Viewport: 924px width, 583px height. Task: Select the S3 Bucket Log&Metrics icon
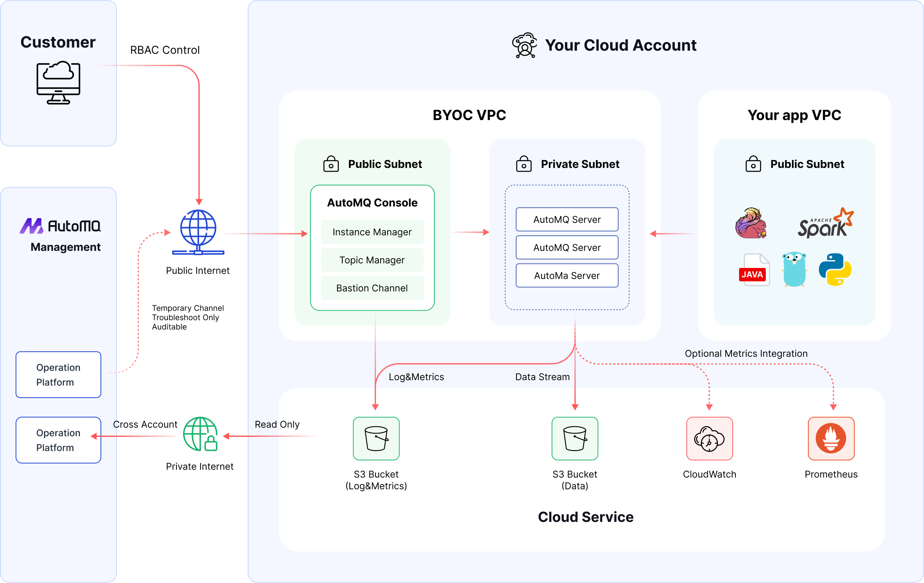coord(376,439)
